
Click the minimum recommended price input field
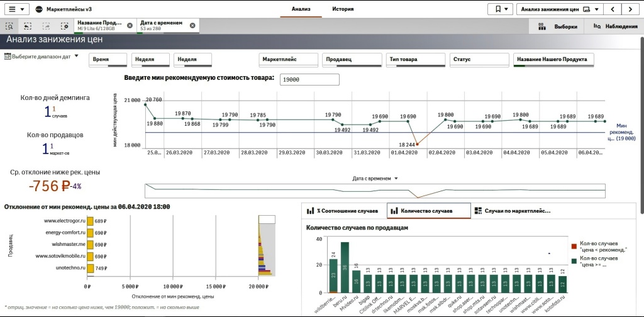point(309,80)
